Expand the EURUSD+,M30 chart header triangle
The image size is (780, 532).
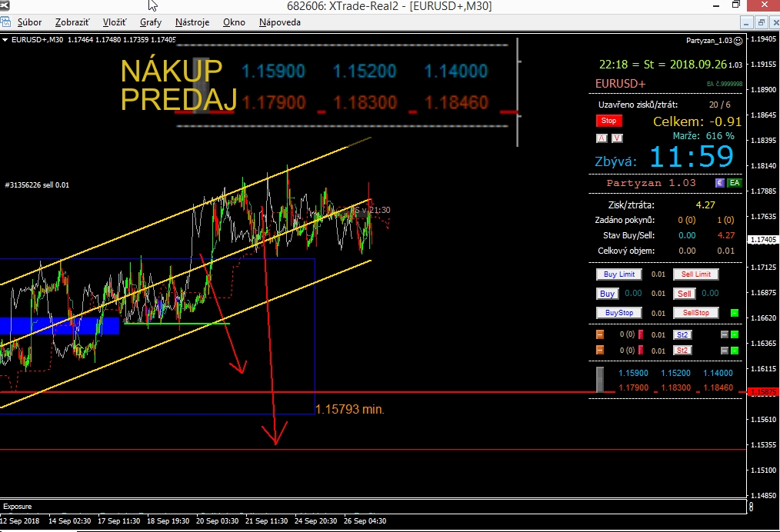[5, 40]
